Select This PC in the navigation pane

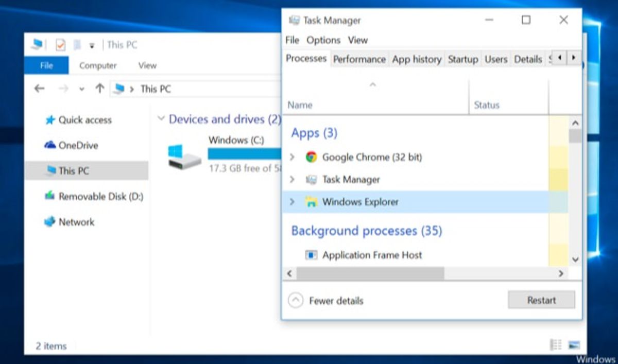pos(86,170)
